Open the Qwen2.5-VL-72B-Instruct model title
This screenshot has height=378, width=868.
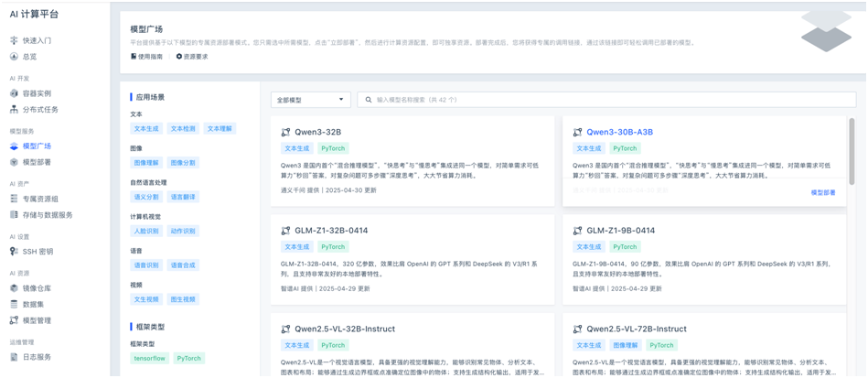[x=637, y=329]
